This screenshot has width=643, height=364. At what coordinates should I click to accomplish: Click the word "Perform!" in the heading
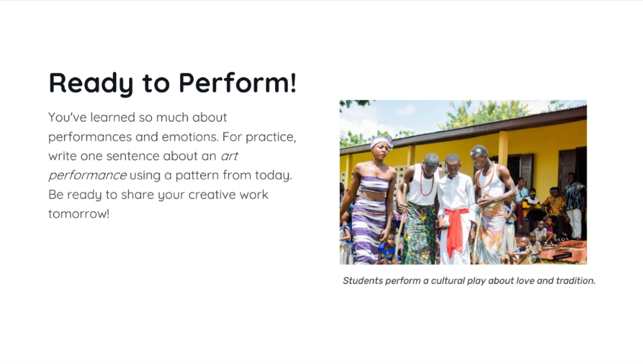tap(238, 83)
